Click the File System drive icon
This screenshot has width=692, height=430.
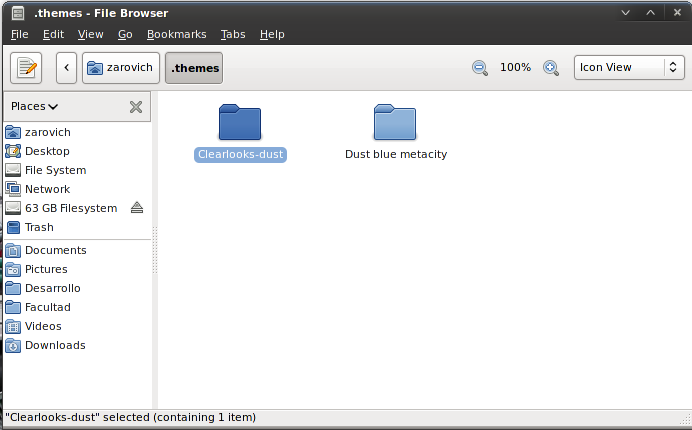click(x=13, y=170)
